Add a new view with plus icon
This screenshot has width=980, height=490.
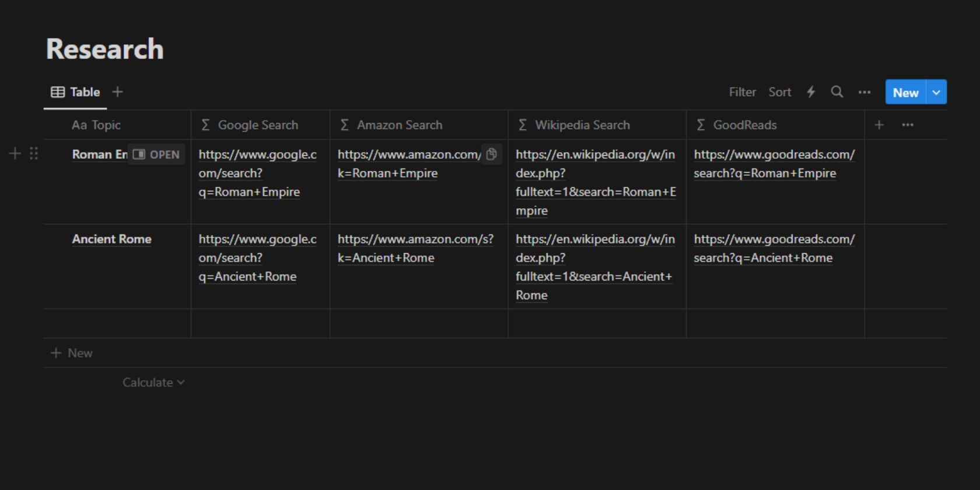[117, 92]
